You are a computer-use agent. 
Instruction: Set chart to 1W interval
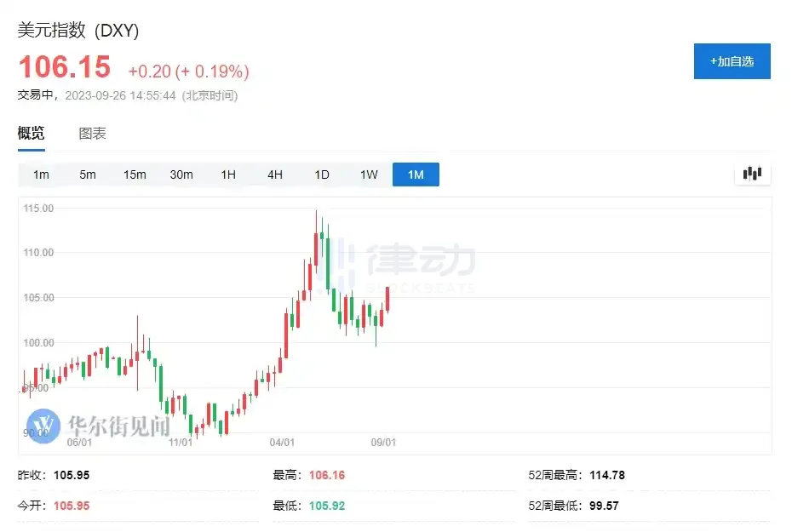[x=369, y=174]
